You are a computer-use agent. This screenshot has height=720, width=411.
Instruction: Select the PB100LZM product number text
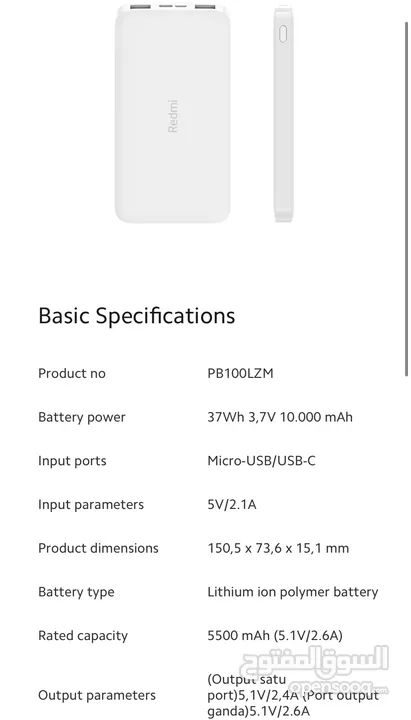click(240, 373)
